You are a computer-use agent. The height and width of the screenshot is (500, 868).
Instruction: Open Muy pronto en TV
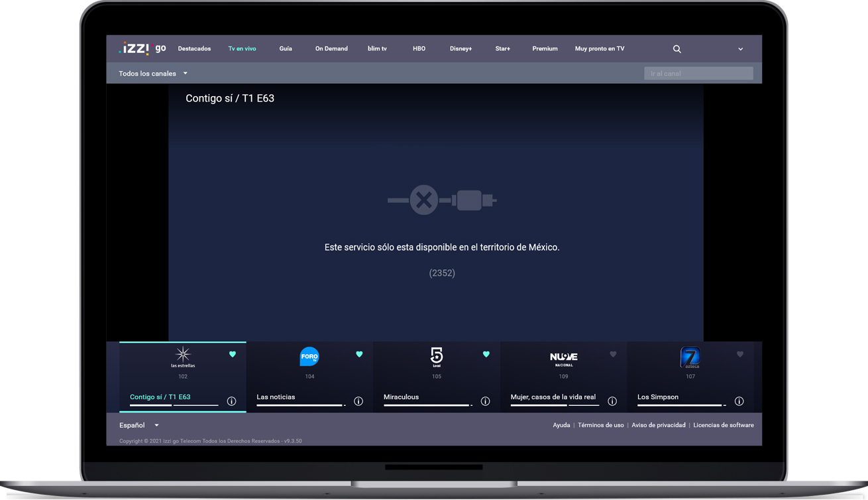(x=600, y=48)
